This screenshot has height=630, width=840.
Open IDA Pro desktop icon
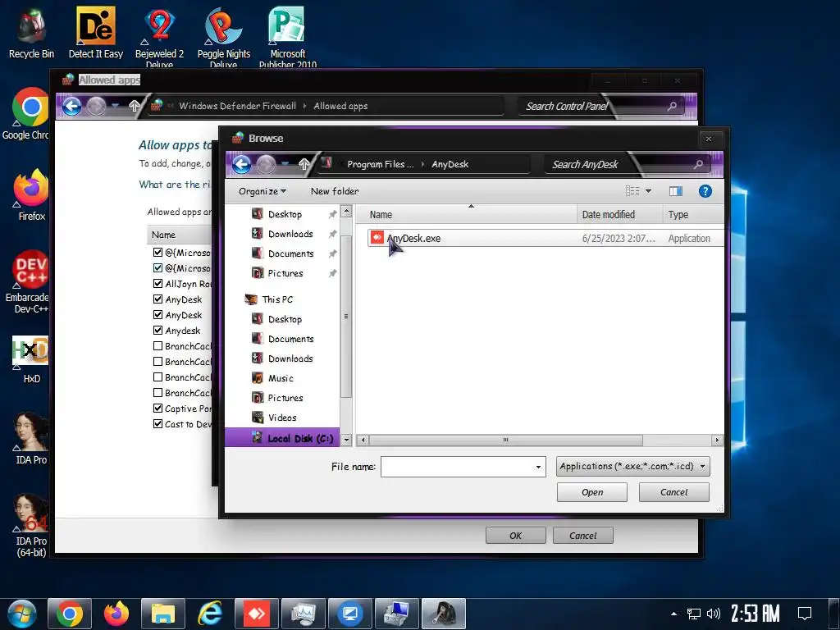pos(31,438)
